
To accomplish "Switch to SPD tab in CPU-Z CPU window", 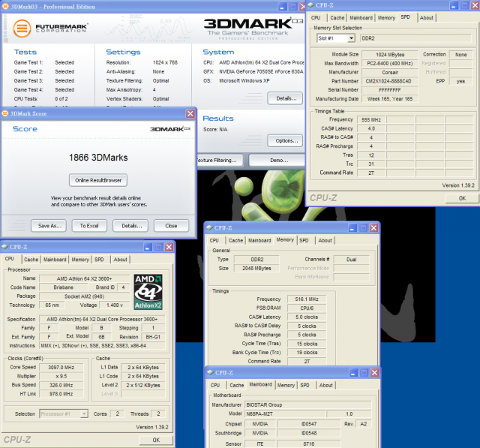I will [x=99, y=260].
